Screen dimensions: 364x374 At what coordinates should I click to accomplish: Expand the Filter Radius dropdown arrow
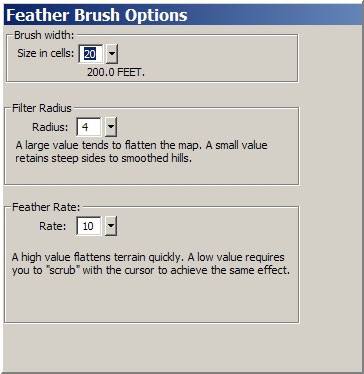pos(111,127)
